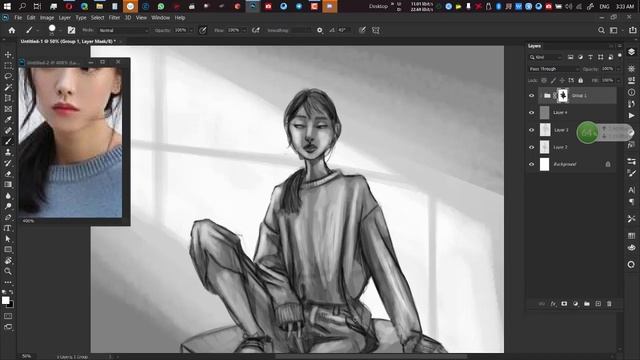This screenshot has height=360, width=640.
Task: Select the Move tool
Action: pos(8,55)
